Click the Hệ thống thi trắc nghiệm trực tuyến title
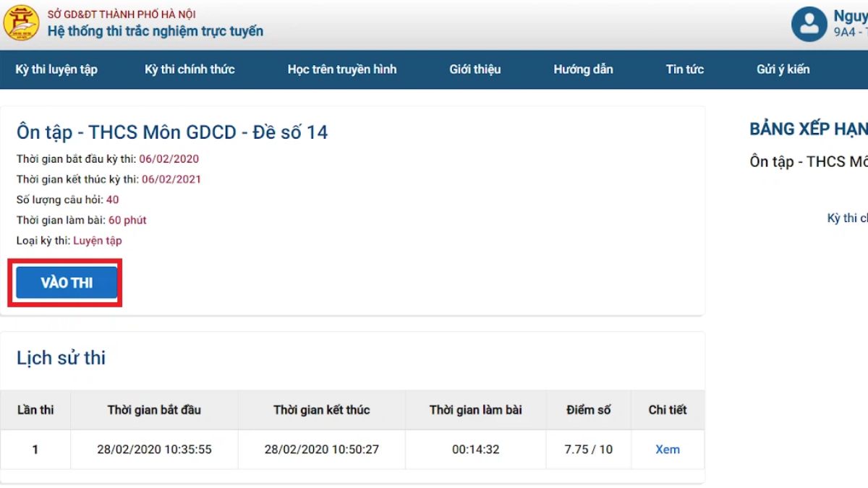This screenshot has width=868, height=488. [x=156, y=31]
